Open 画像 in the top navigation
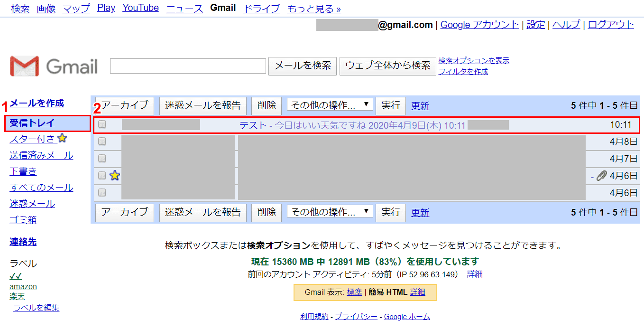644x330 pixels. click(x=46, y=9)
